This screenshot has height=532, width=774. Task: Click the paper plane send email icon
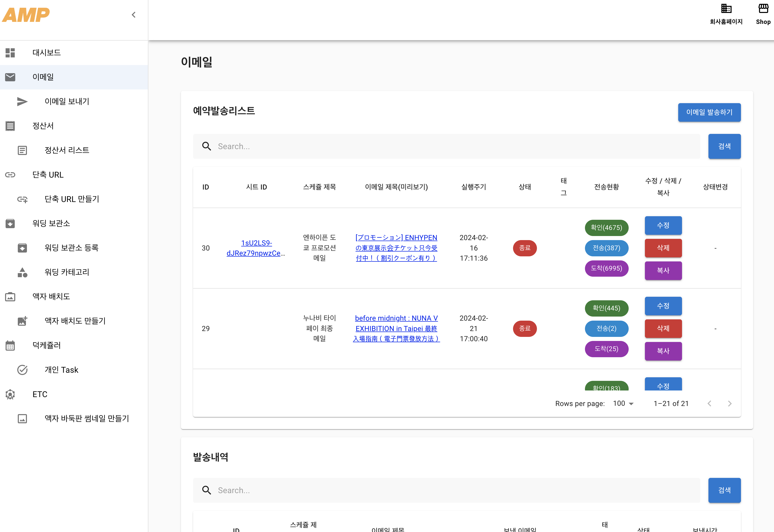click(x=22, y=101)
